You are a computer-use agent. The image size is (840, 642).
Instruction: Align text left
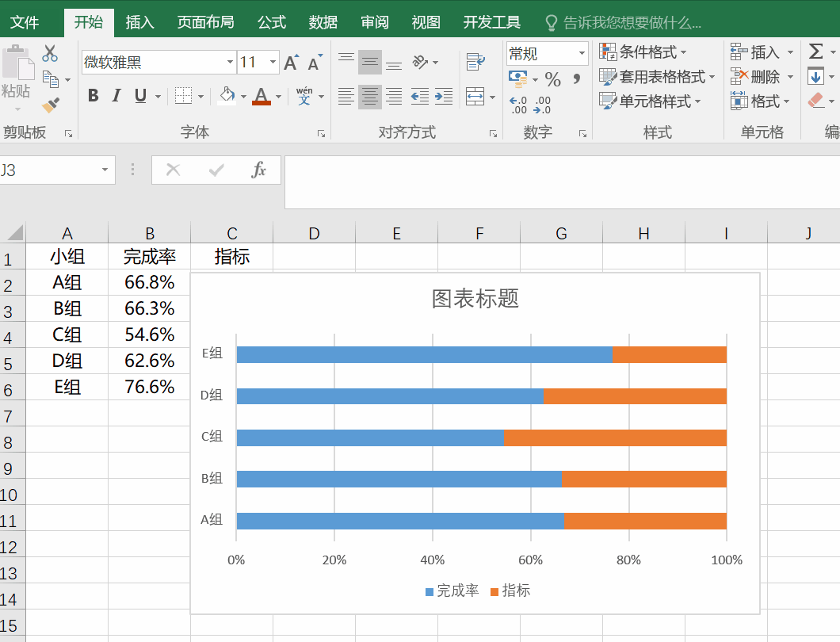346,97
